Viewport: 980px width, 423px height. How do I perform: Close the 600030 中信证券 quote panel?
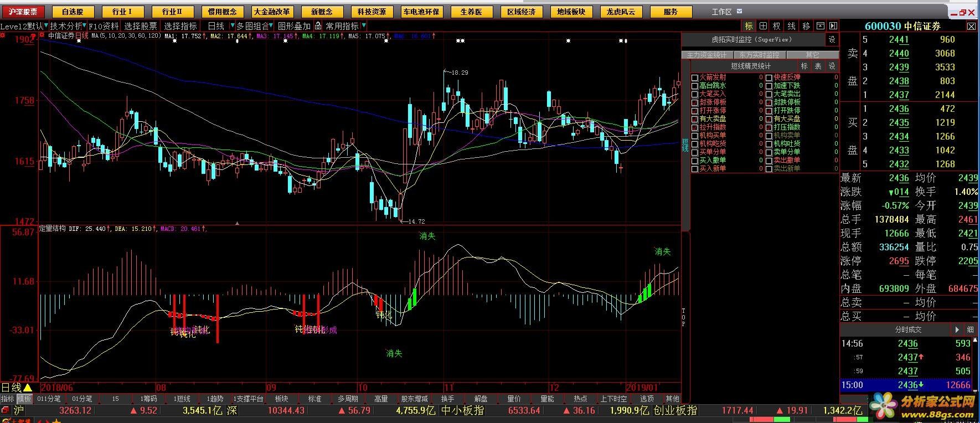click(972, 26)
